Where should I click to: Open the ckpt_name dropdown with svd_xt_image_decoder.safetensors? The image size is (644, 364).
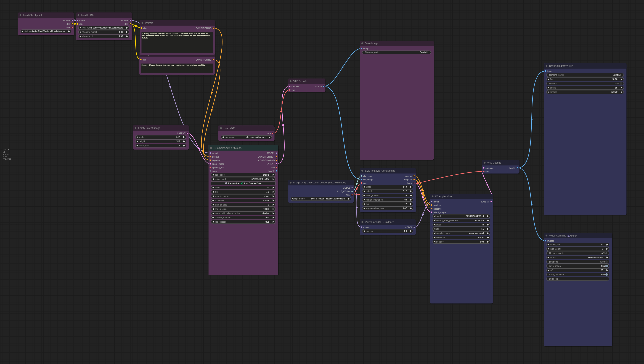[320, 199]
